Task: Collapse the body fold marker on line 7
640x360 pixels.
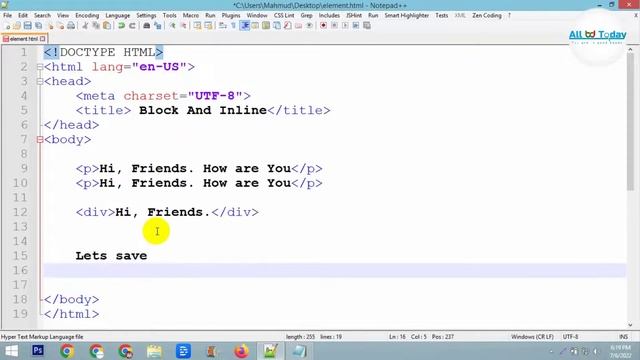Action: coord(40,140)
